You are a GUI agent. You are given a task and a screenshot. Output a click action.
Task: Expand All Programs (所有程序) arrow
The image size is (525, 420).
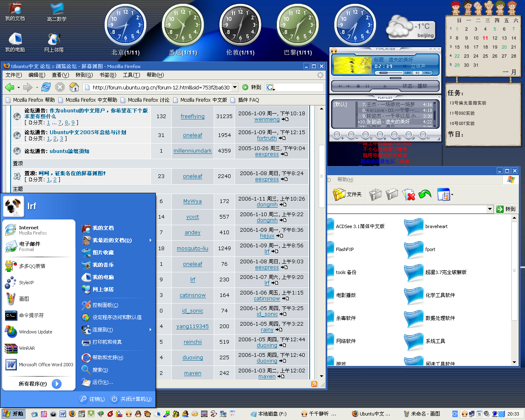point(57,384)
